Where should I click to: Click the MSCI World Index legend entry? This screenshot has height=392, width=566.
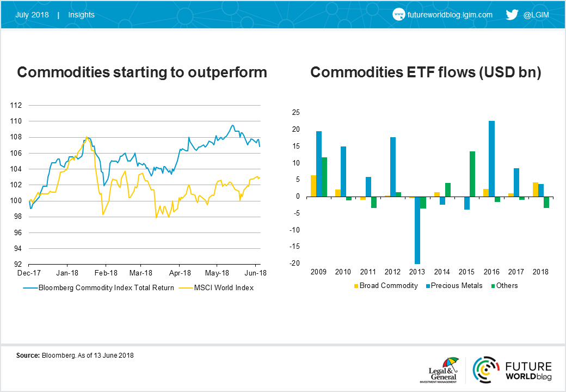[217, 287]
